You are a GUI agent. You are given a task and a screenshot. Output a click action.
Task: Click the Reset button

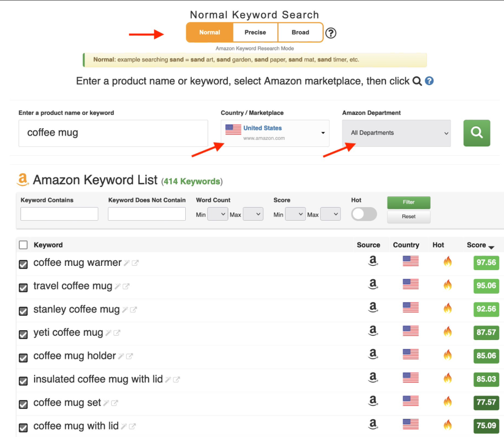408,217
